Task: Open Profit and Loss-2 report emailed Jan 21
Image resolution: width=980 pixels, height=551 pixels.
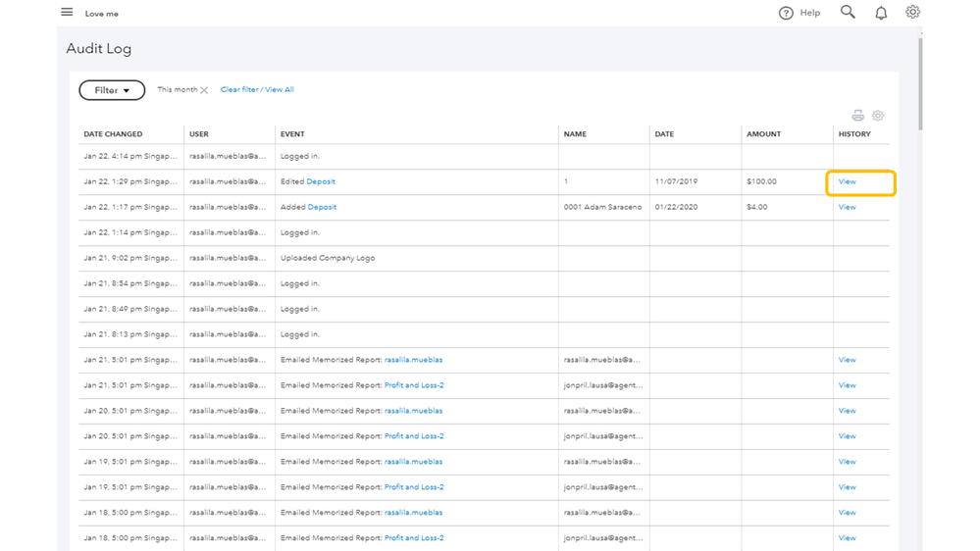Action: [414, 385]
